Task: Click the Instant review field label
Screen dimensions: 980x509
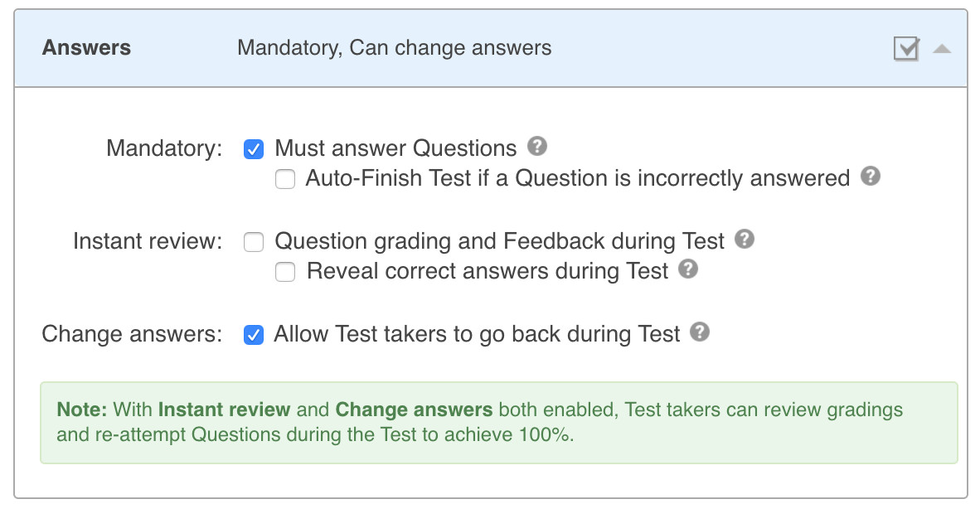Action: click(148, 242)
